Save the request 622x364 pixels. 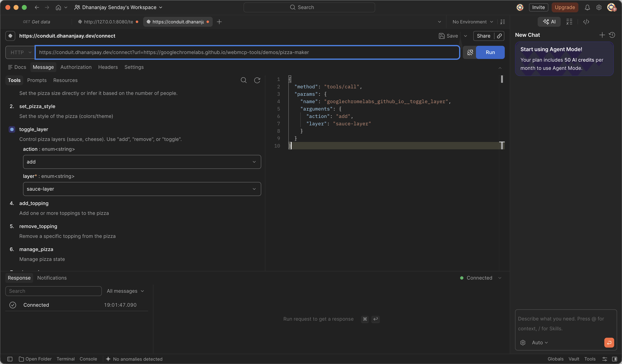[x=448, y=36]
